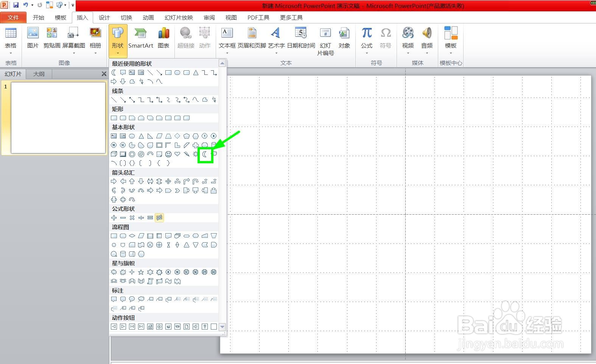Select the Double Arrow line in Lines
Screen dimensions: 596x364
click(x=132, y=100)
